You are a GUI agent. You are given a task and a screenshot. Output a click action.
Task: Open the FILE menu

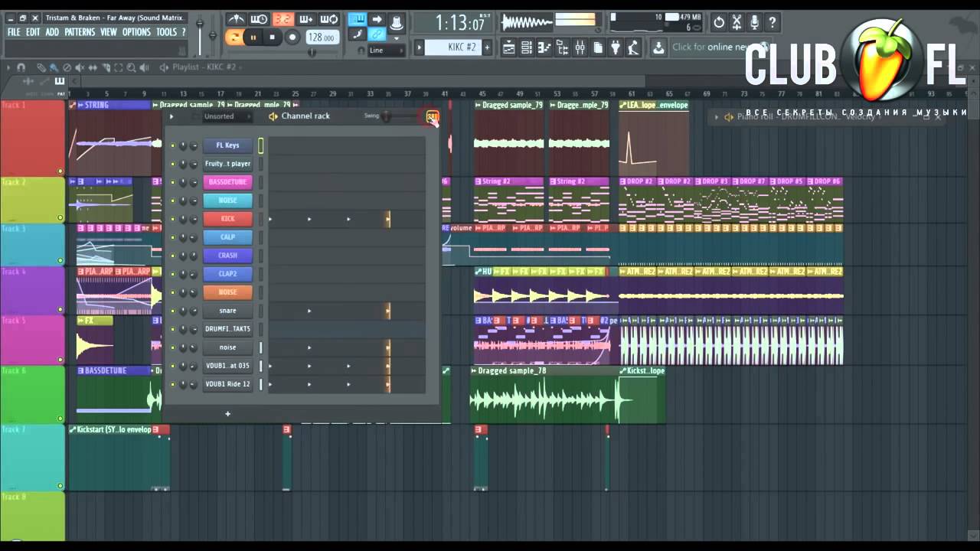point(14,32)
